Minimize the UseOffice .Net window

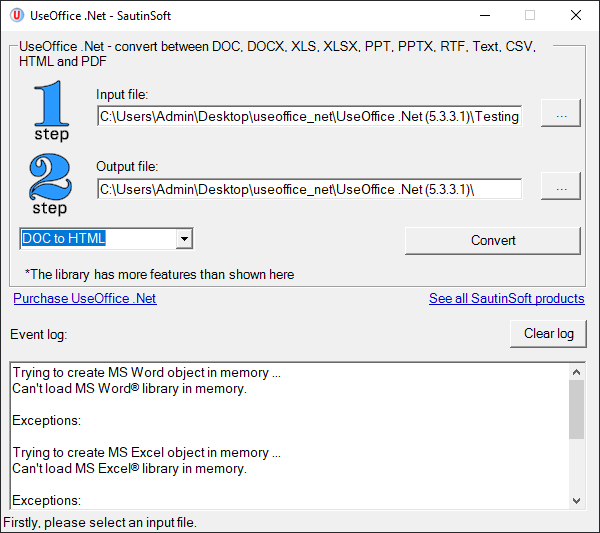484,15
